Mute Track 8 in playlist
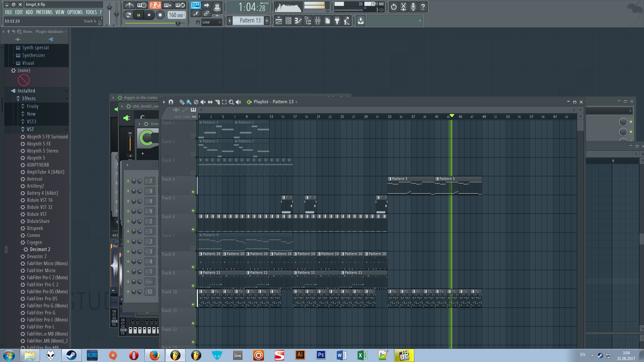644x362 pixels. [193, 267]
